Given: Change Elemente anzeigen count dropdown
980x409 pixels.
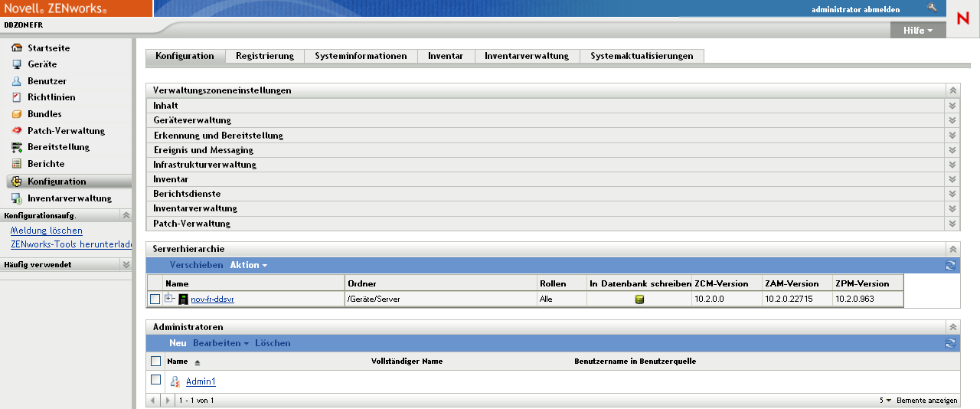Looking at the screenshot, I should point(888,401).
